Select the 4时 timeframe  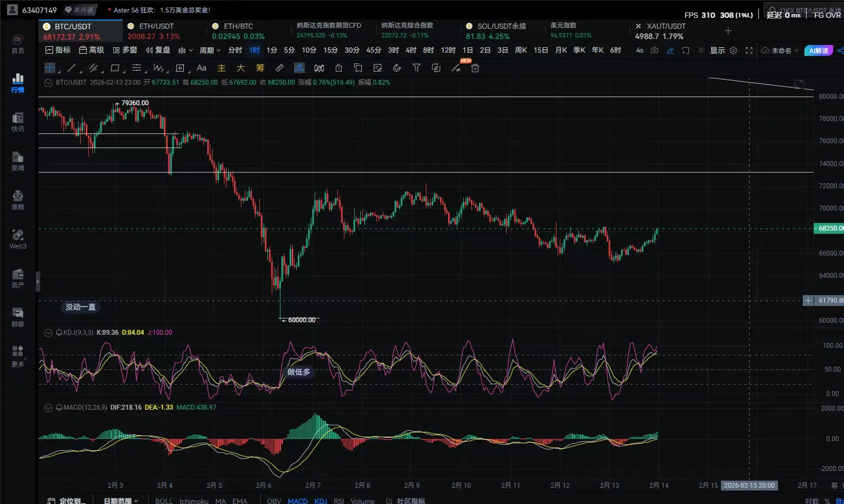411,50
